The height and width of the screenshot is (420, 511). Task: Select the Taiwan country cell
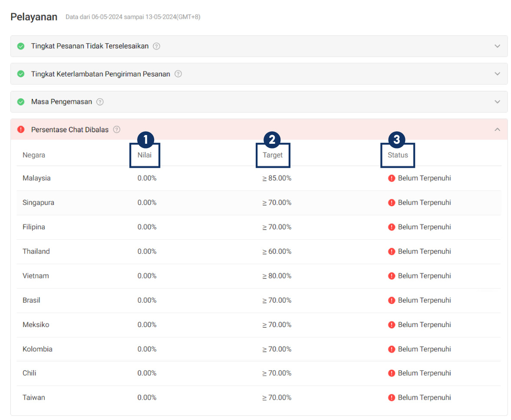(33, 398)
